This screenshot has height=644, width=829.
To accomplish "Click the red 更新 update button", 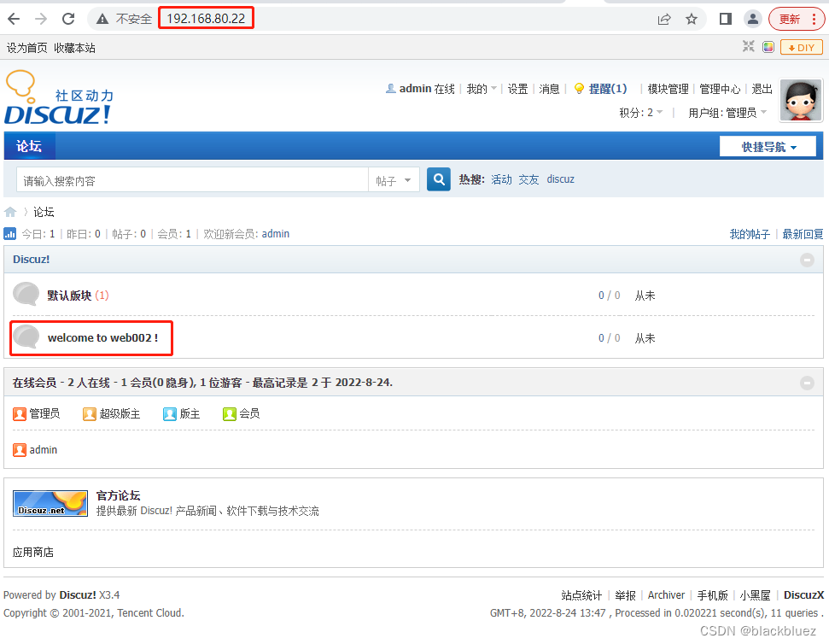I will tap(790, 19).
